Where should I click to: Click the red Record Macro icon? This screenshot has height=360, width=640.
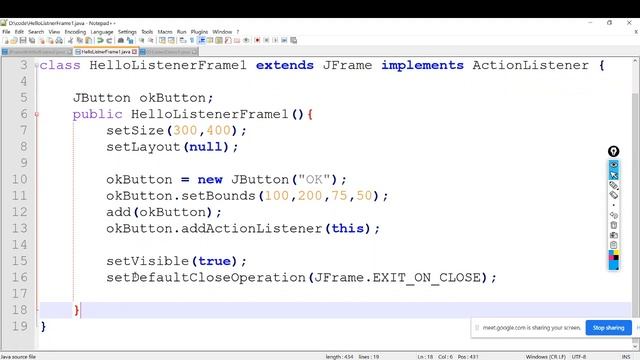click(x=257, y=40)
